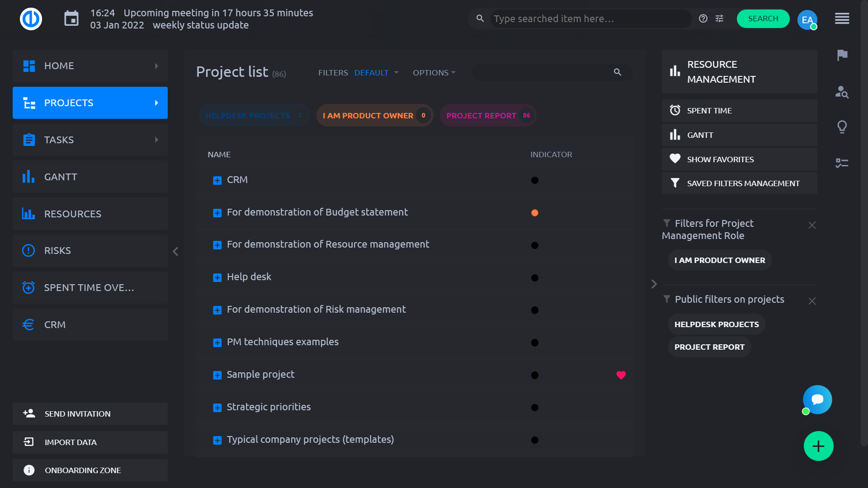Image resolution: width=868 pixels, height=488 pixels.
Task: Click Send Invitation button
Action: click(x=90, y=413)
